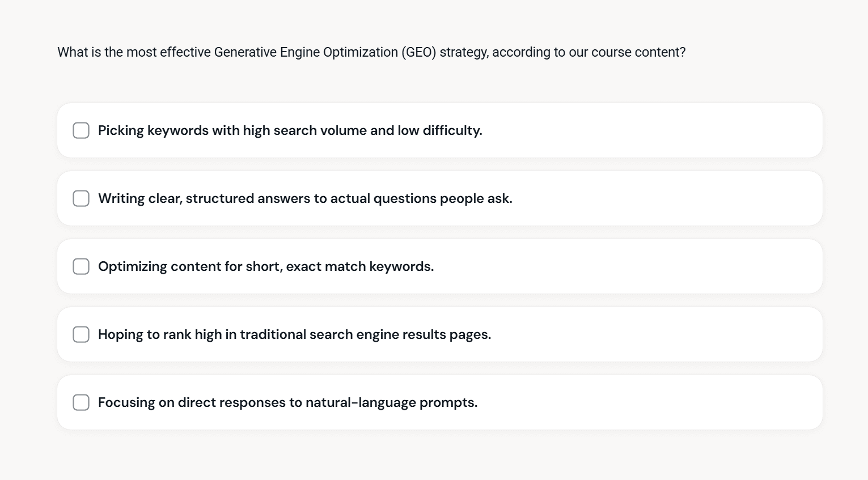Click the 'Picking keywords with high search volume' label text
868x480 pixels.
tap(290, 130)
